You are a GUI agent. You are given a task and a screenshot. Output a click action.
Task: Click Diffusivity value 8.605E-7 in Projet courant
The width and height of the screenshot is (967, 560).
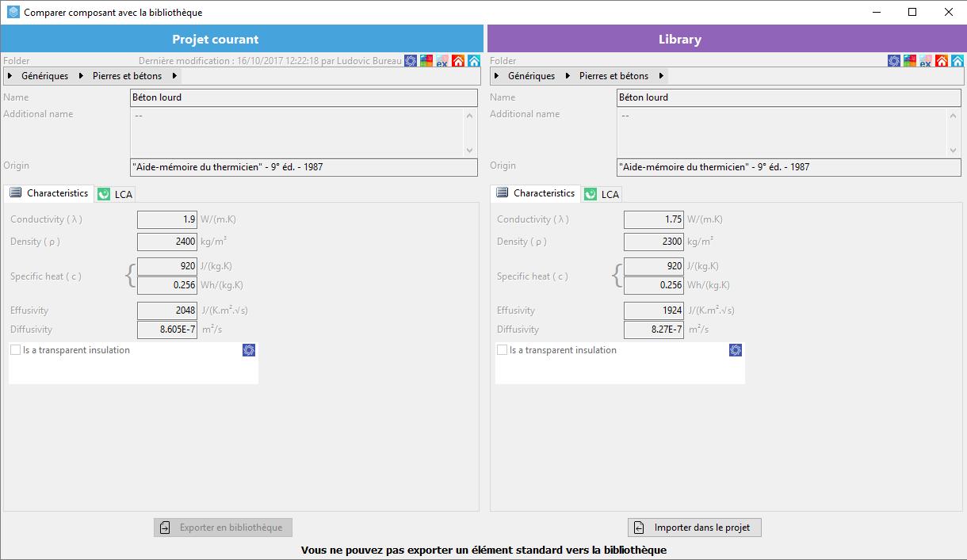(167, 330)
